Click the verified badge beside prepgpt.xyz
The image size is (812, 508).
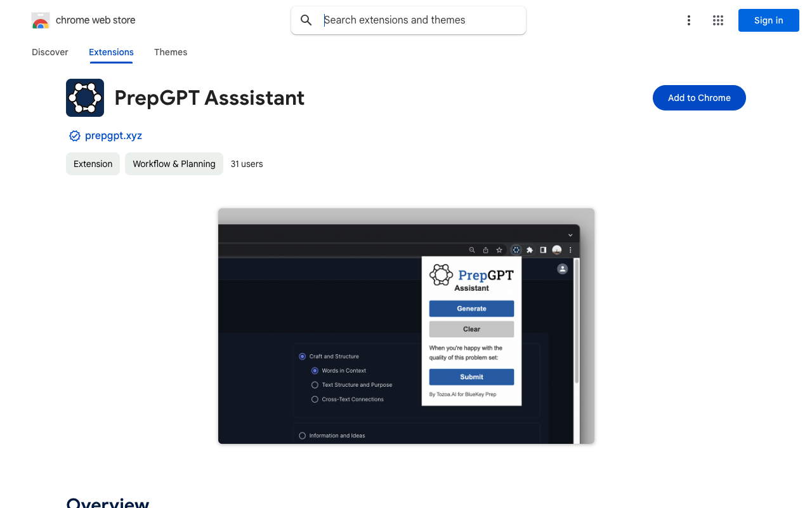tap(75, 136)
